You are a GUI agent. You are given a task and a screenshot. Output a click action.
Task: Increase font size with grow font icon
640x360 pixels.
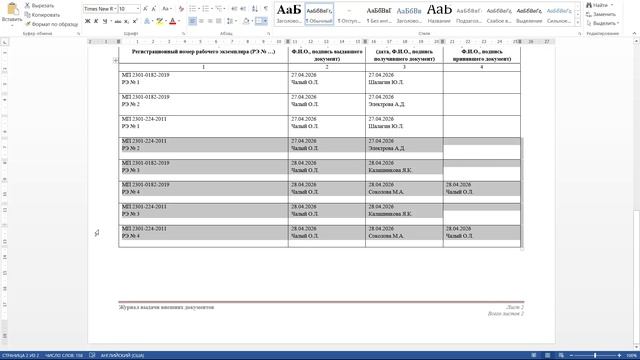tap(145, 9)
